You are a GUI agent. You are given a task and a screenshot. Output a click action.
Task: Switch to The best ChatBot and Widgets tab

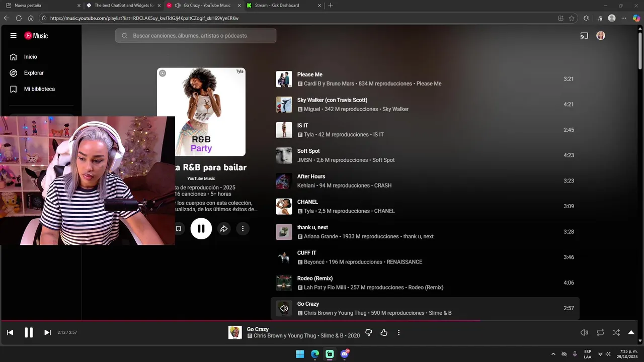(122, 6)
